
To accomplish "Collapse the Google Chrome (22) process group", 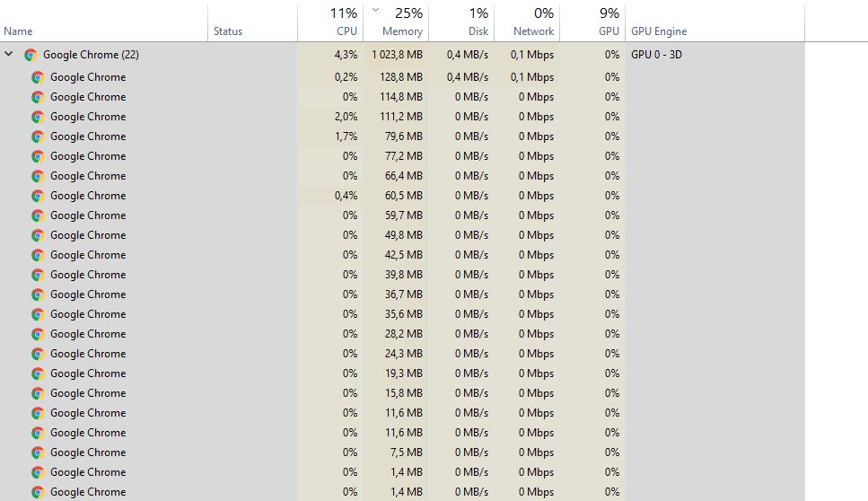I will tap(9, 54).
